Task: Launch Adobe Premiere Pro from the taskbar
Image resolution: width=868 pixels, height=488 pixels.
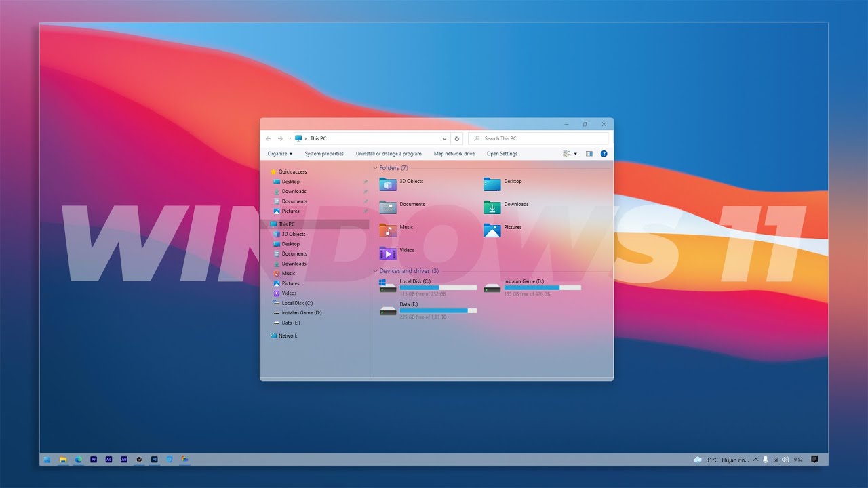Action: (x=93, y=459)
